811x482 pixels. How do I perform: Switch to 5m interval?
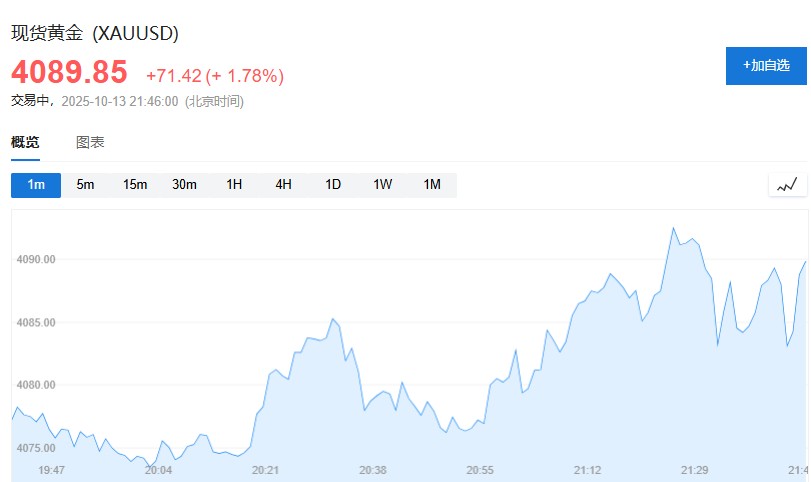85,184
